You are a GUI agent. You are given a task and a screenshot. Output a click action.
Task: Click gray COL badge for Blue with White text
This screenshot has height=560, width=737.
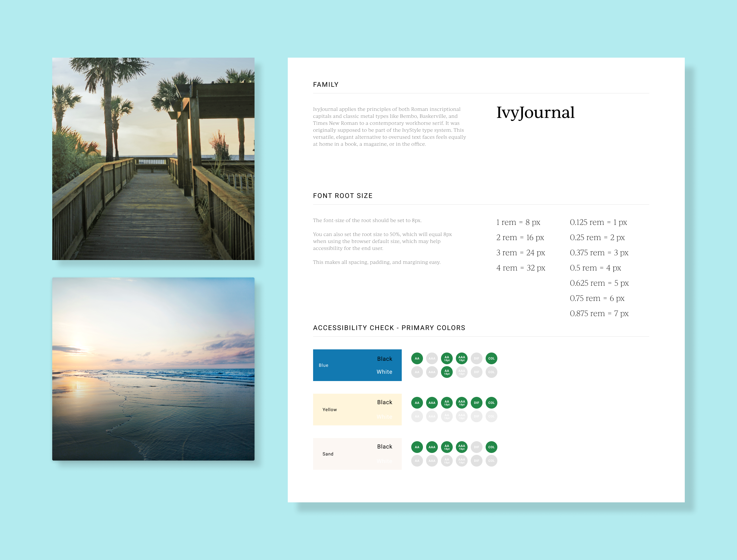coord(491,372)
